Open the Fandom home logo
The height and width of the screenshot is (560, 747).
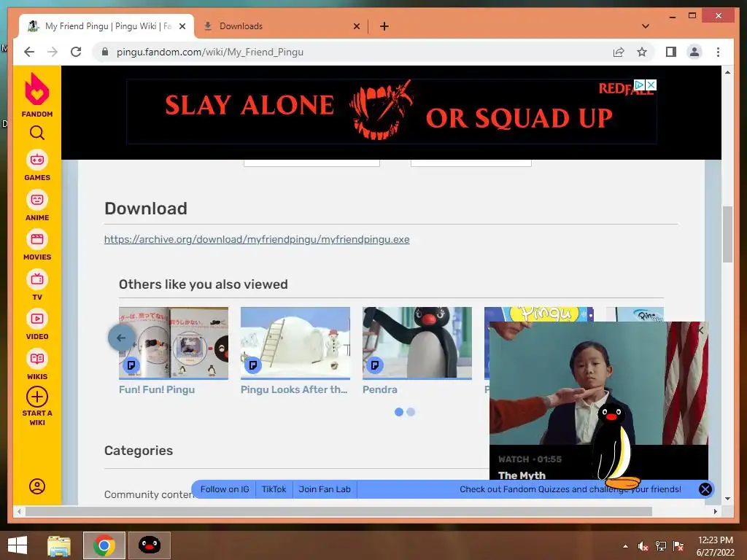tap(36, 95)
